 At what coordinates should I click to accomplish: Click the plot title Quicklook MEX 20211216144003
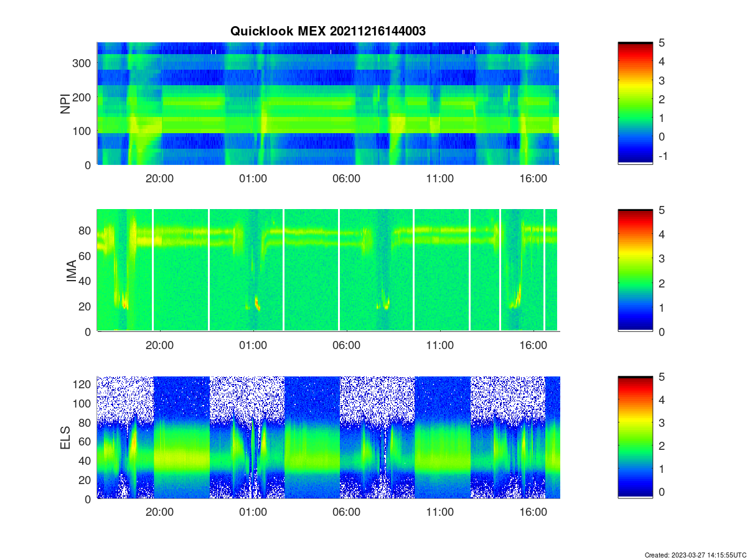pos(328,31)
